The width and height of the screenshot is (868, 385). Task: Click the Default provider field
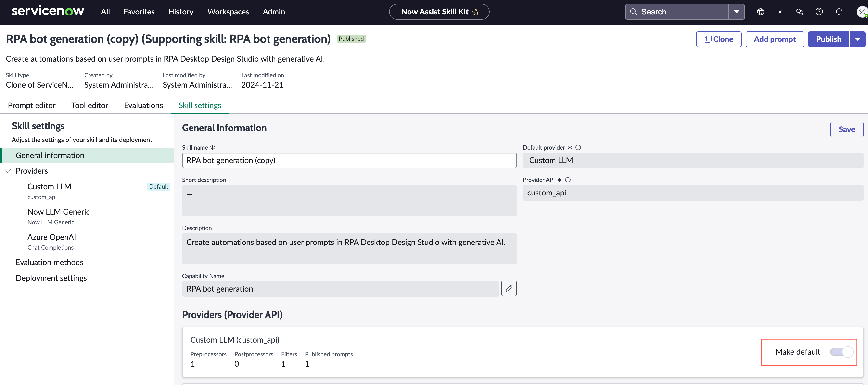point(693,160)
